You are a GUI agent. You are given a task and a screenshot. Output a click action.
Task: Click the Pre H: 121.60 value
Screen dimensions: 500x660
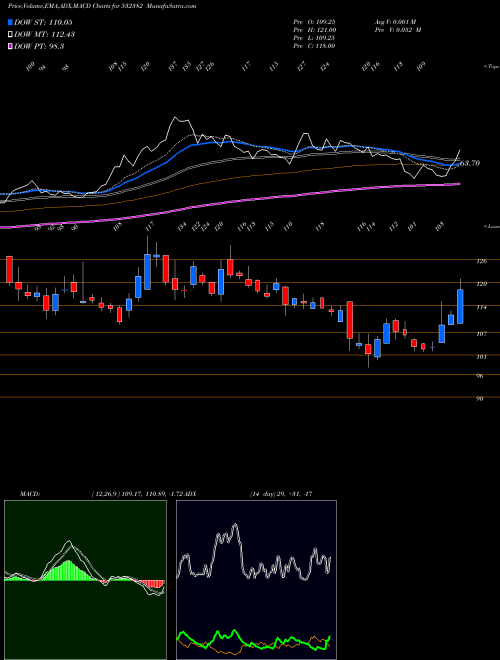(x=314, y=30)
